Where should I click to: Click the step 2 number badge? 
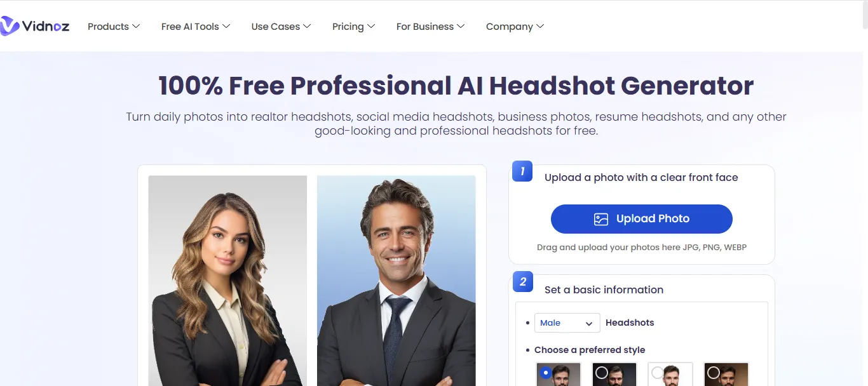click(x=523, y=282)
